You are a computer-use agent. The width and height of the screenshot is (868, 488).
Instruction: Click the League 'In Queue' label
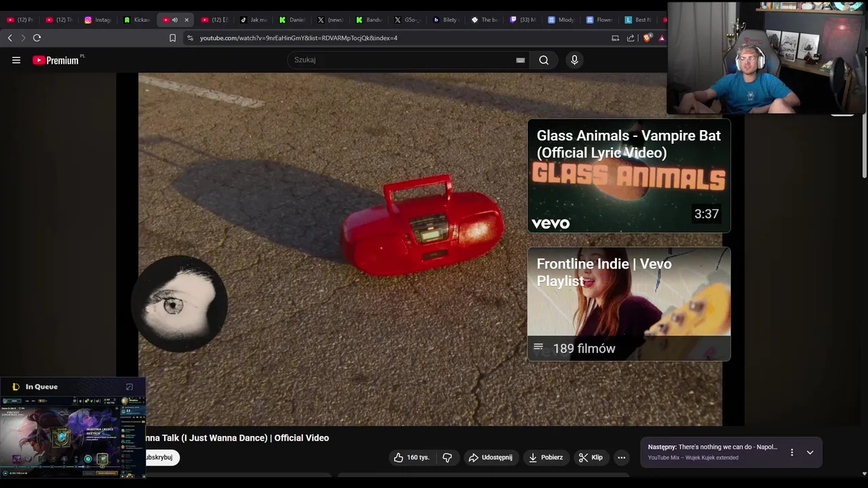pos(41,387)
